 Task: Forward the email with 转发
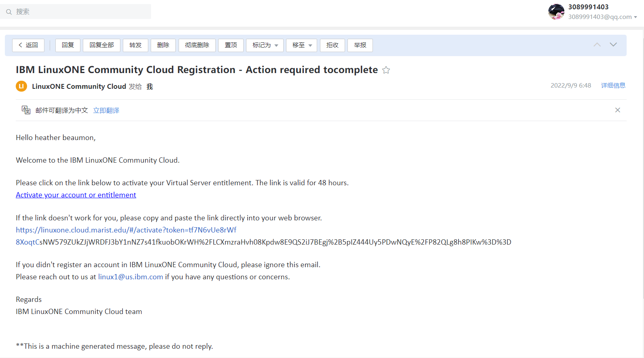tap(135, 45)
